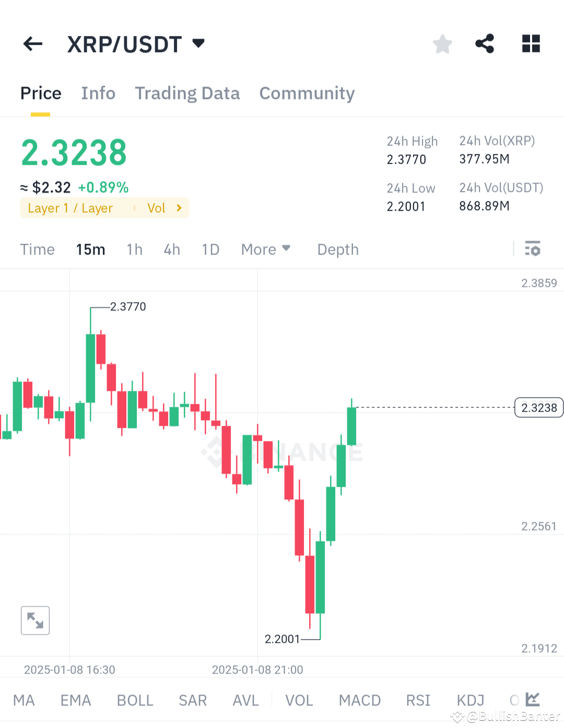Tap the back arrow to exit the chart
This screenshot has width=564, height=728.
point(32,44)
